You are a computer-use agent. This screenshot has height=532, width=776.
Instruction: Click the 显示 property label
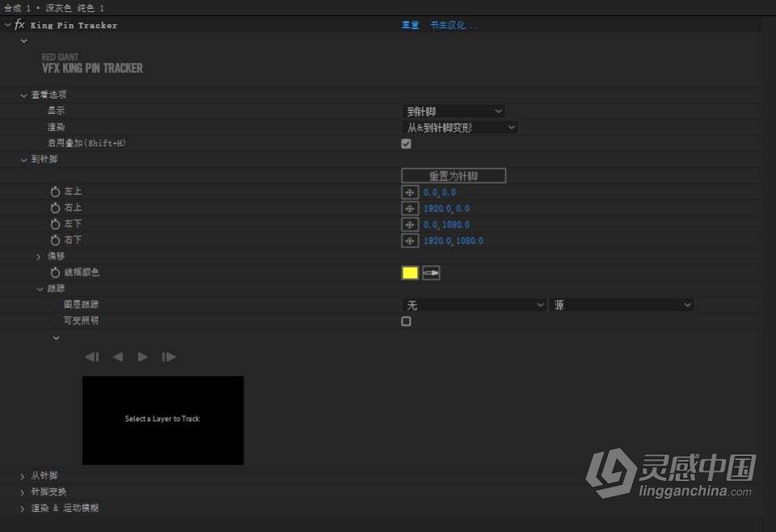pyautogui.click(x=56, y=111)
